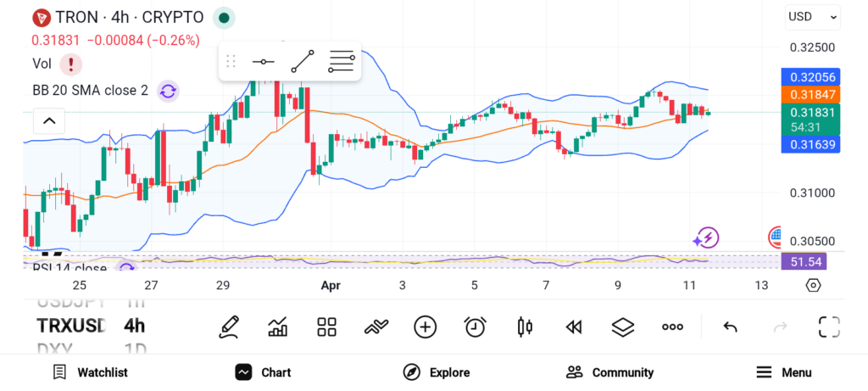
Task: Click the Vol indicator warning badge
Action: pos(70,64)
